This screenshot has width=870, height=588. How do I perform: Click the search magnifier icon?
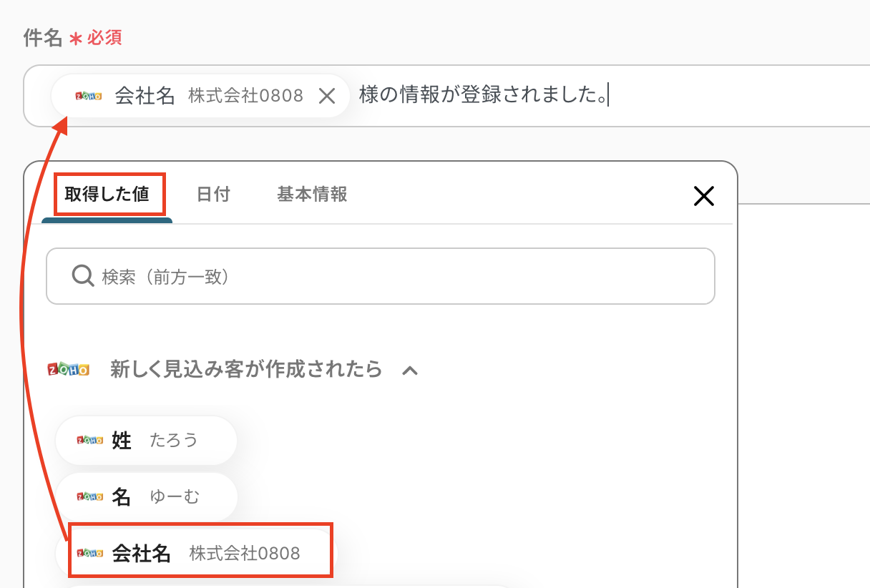click(83, 275)
